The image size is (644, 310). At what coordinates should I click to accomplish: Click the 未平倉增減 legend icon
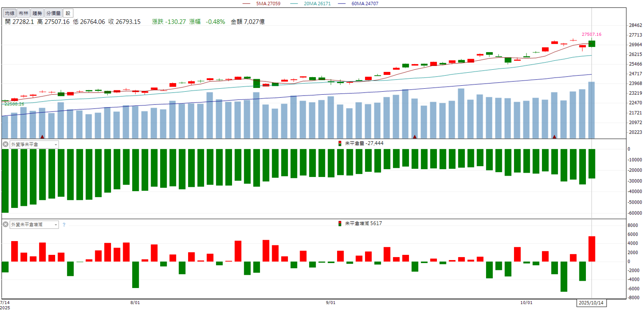pyautogui.click(x=340, y=223)
